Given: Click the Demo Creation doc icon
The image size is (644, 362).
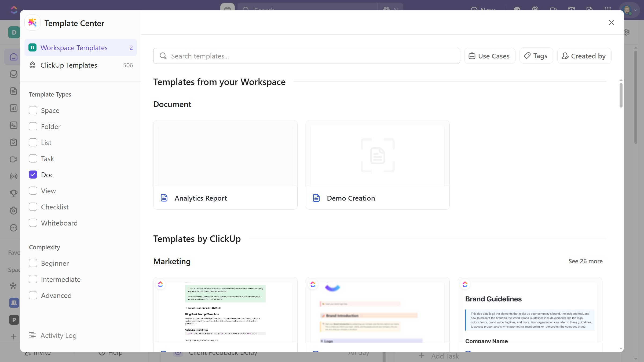Looking at the screenshot, I should tap(316, 198).
